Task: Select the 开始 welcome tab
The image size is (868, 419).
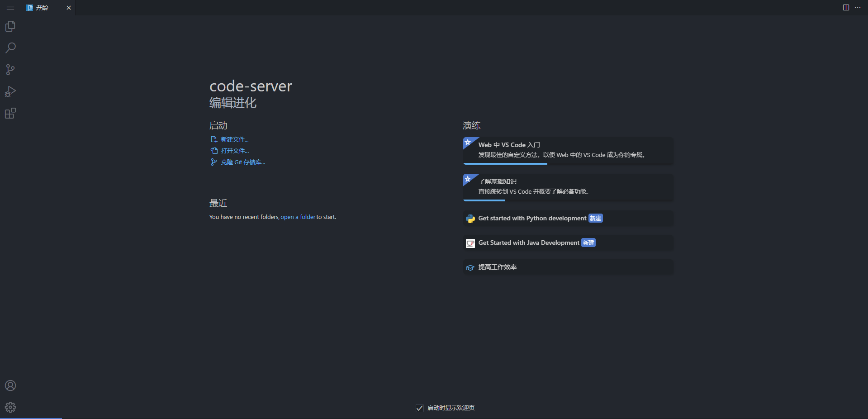Action: [48, 8]
